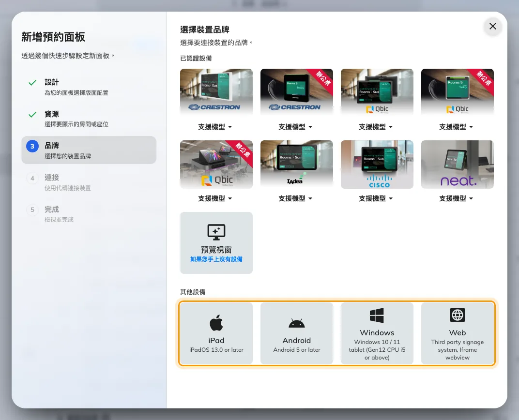
Task: Go back to the 資源 step
Action: pos(89,119)
